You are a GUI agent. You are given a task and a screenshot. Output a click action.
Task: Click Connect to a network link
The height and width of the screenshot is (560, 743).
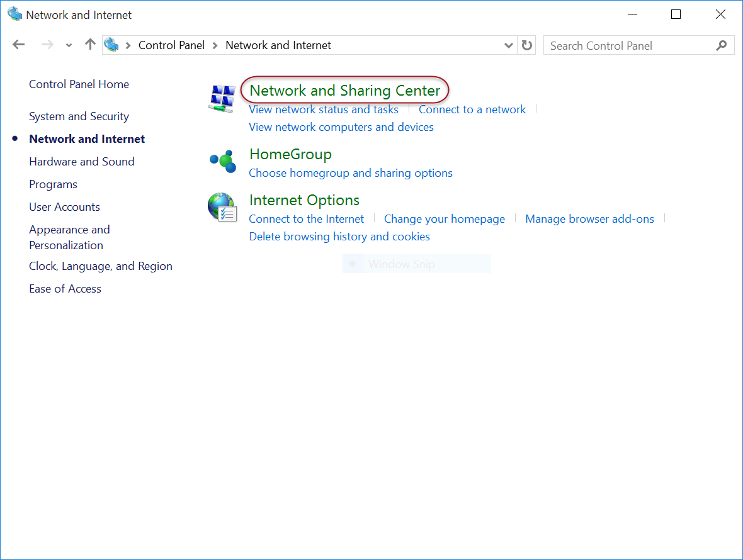(x=472, y=109)
